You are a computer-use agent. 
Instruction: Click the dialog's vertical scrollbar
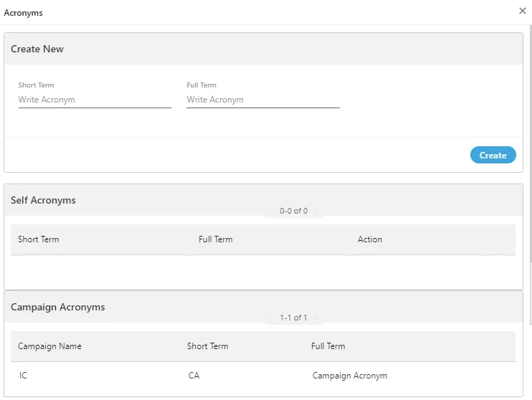[x=531, y=143]
